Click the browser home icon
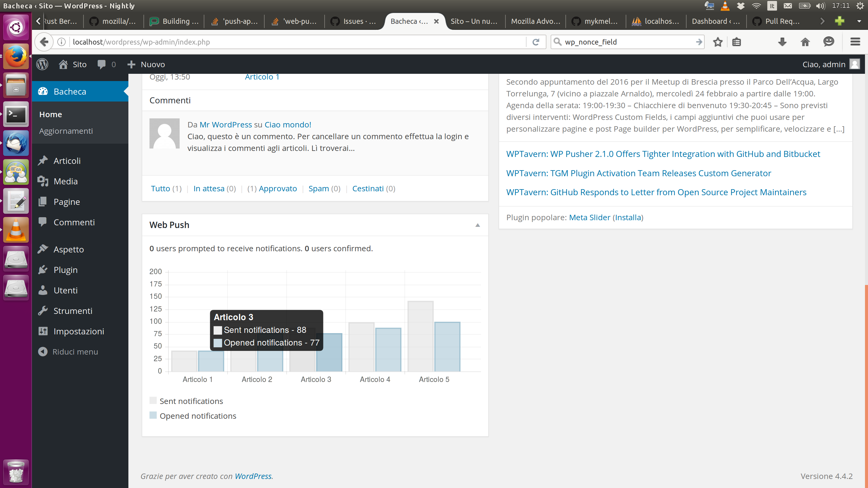868x488 pixels. click(805, 42)
